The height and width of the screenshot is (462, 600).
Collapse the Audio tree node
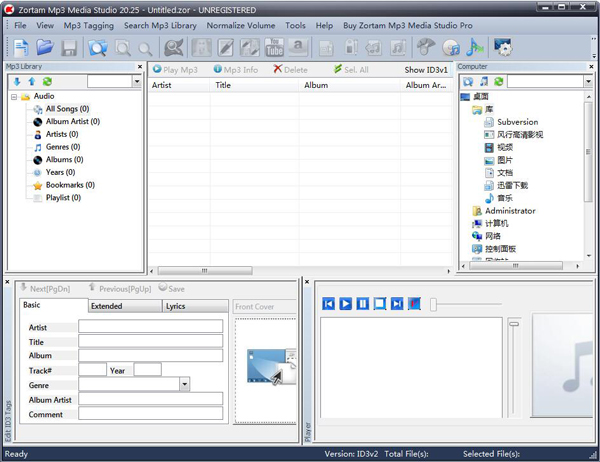[14, 97]
